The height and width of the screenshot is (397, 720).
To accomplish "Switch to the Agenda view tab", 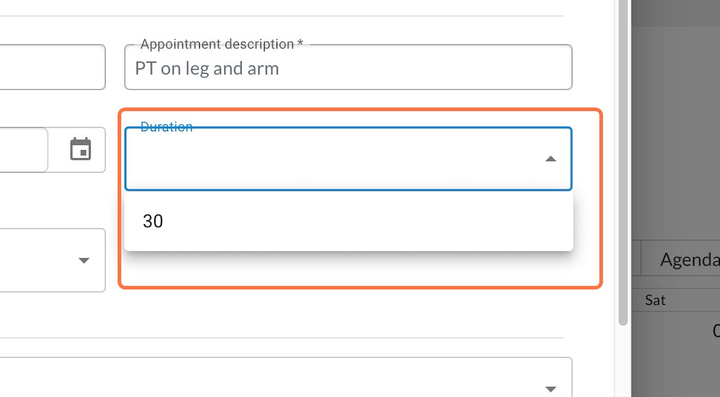I will tap(689, 260).
